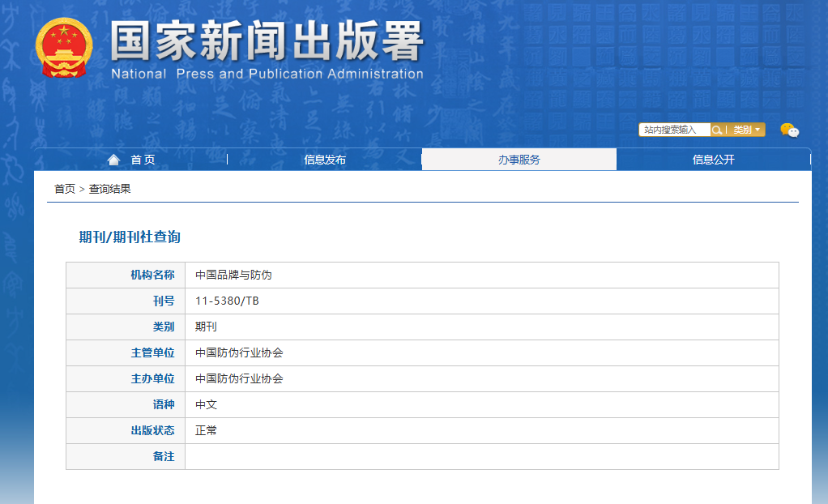Image resolution: width=828 pixels, height=504 pixels.
Task: Open the 类别 category dropdown
Action: click(x=747, y=130)
